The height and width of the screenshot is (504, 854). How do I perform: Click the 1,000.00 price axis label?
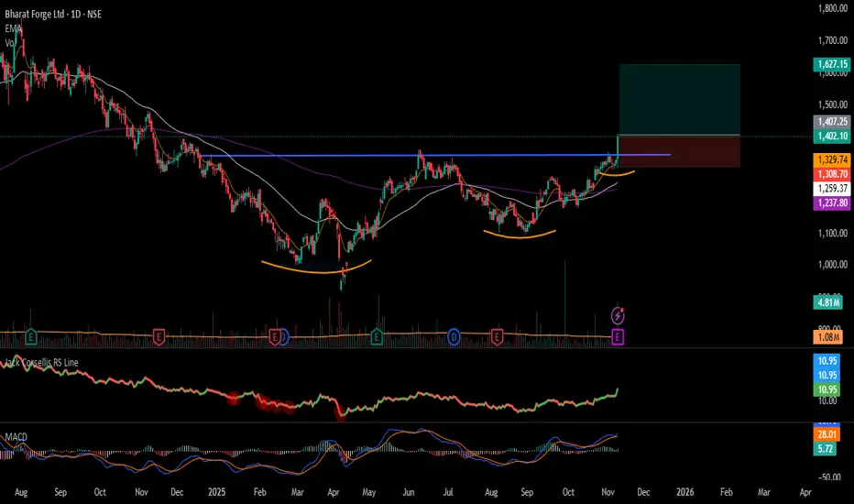coord(833,265)
